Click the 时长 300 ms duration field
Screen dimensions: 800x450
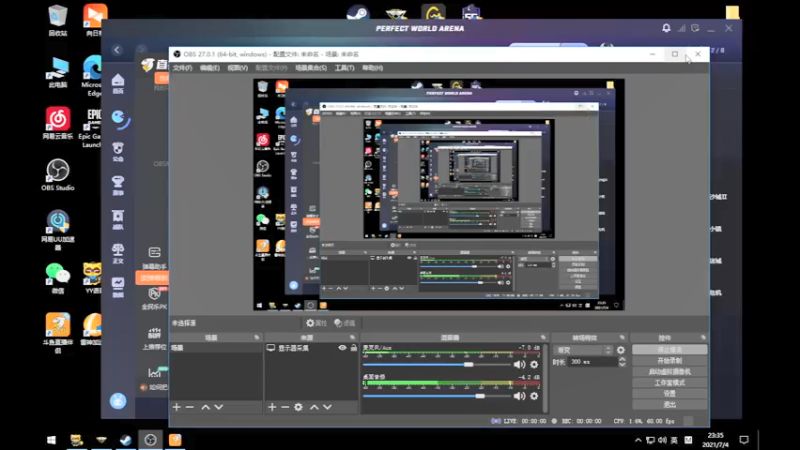(x=592, y=362)
